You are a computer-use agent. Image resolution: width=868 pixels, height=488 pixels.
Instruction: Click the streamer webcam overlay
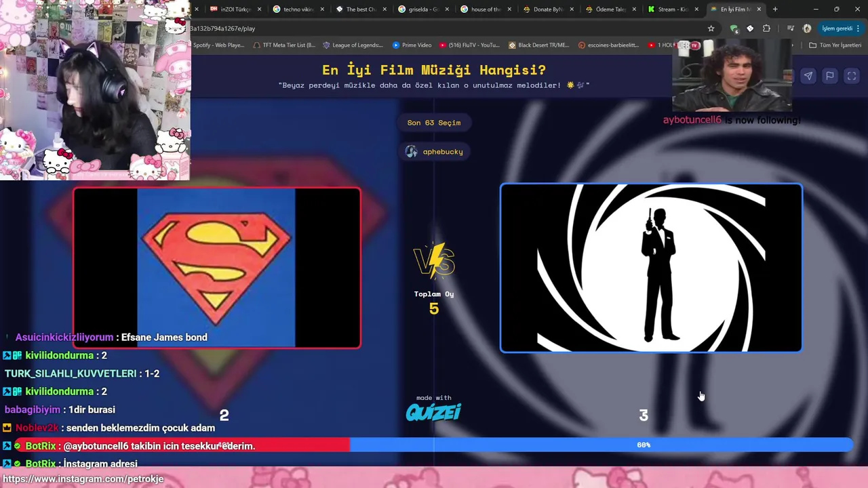[x=95, y=90]
